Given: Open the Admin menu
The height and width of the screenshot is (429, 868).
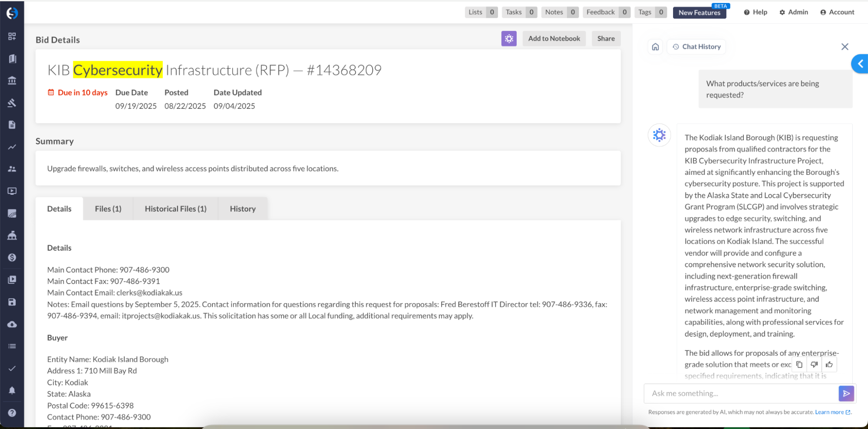Looking at the screenshot, I should tap(793, 12).
